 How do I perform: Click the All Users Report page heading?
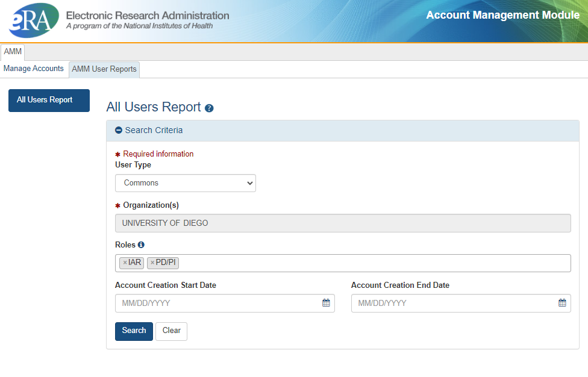click(154, 107)
